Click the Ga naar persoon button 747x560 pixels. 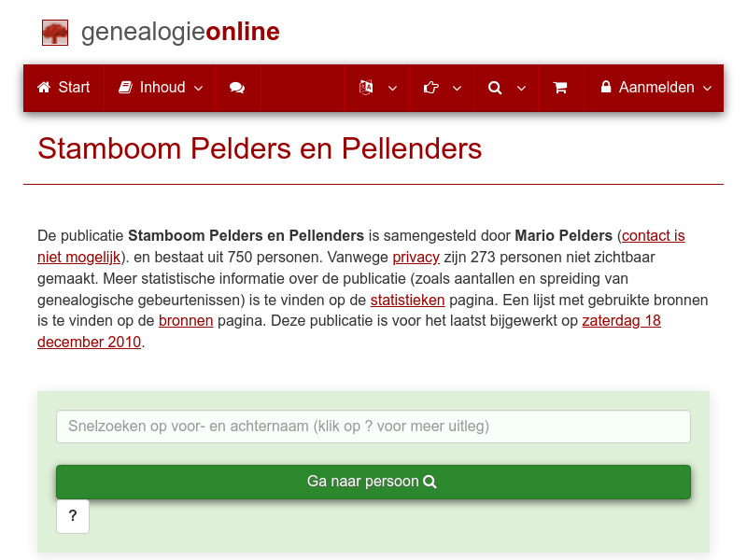point(373,482)
